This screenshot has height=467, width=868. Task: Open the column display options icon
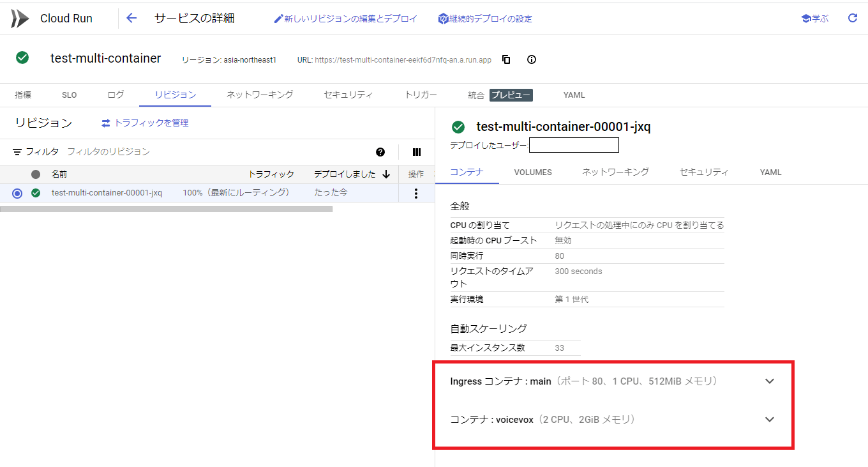(417, 152)
